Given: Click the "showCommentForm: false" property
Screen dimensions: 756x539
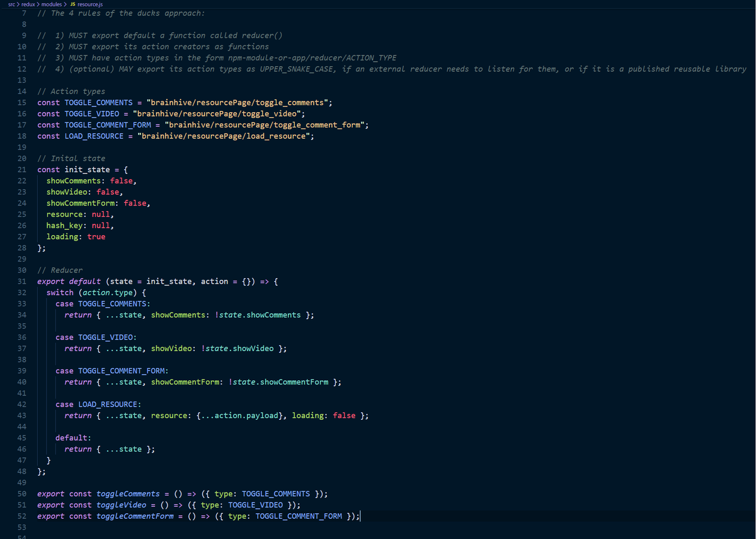Looking at the screenshot, I should point(96,203).
